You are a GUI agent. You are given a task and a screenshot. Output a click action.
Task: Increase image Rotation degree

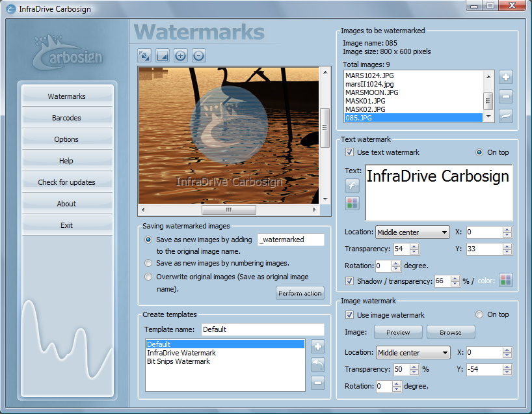click(x=396, y=384)
